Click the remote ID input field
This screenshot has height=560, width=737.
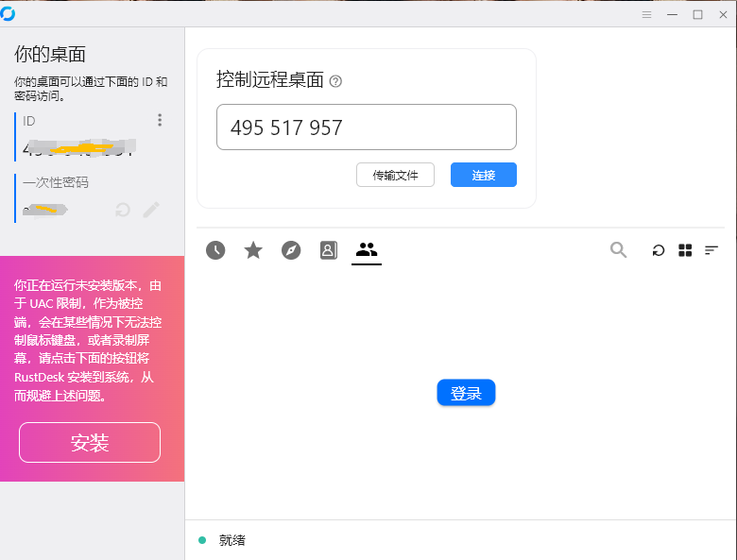[367, 127]
